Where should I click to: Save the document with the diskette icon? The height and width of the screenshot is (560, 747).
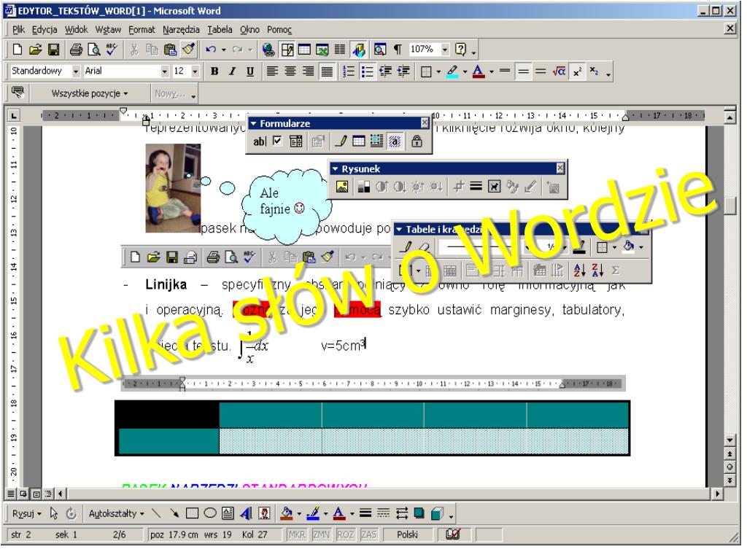pyautogui.click(x=53, y=50)
